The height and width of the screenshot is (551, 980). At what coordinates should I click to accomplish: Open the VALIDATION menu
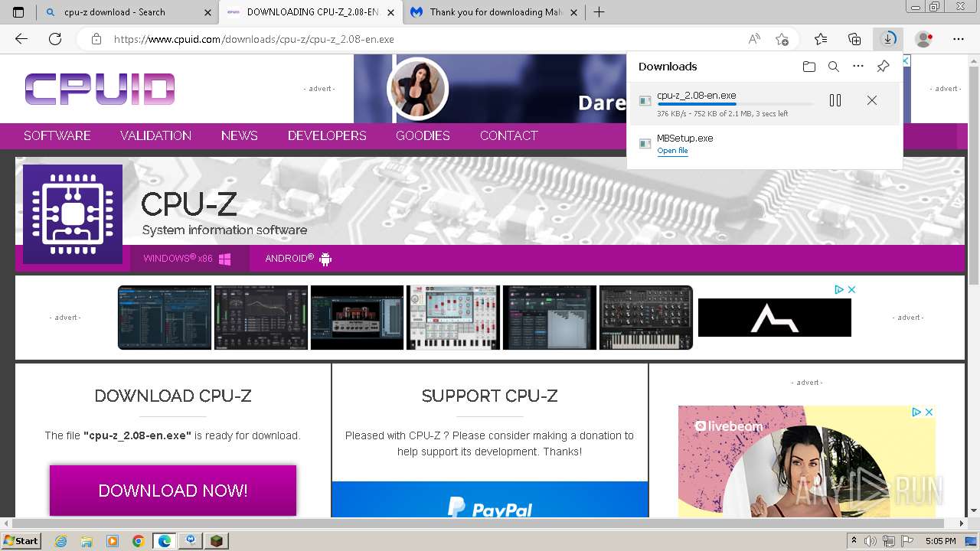coord(155,135)
